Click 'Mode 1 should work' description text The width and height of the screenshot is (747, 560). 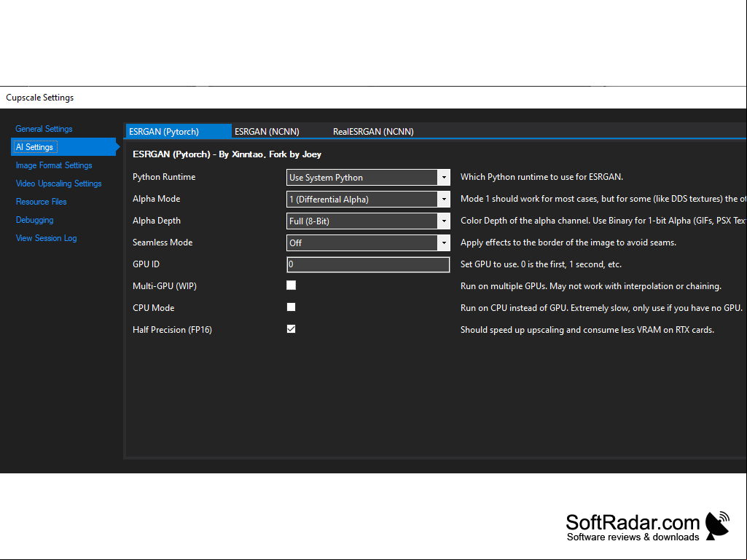[603, 199]
